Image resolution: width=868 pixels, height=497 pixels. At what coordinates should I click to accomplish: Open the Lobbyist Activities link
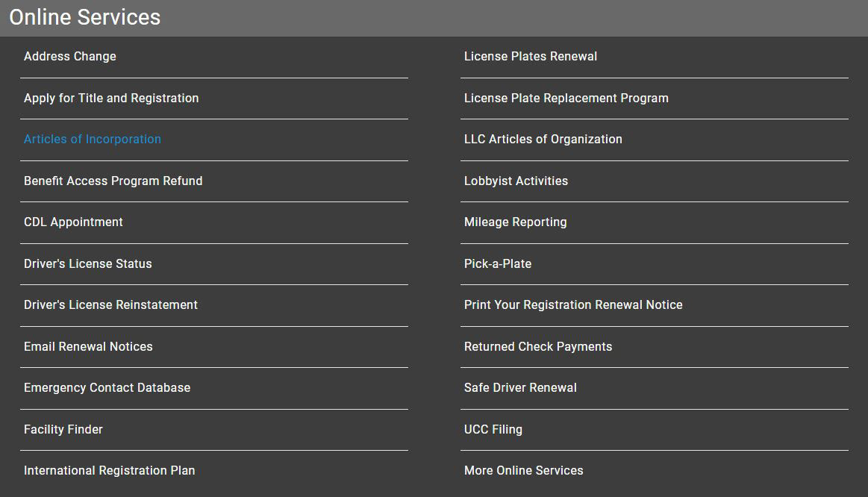[516, 181]
